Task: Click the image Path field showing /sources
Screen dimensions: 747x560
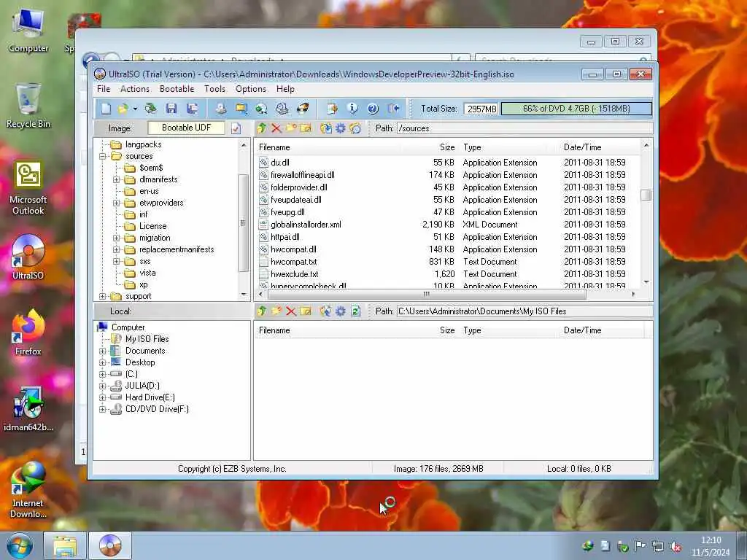Action: point(524,128)
